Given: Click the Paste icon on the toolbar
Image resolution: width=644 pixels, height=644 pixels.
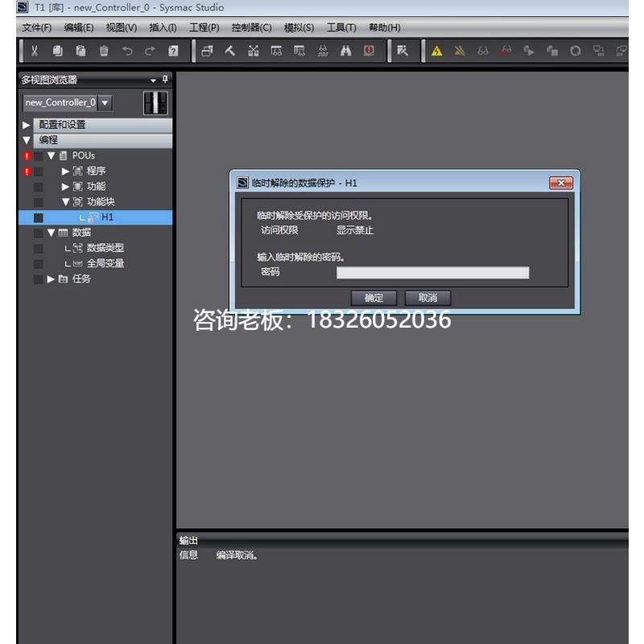Looking at the screenshot, I should click(x=80, y=51).
